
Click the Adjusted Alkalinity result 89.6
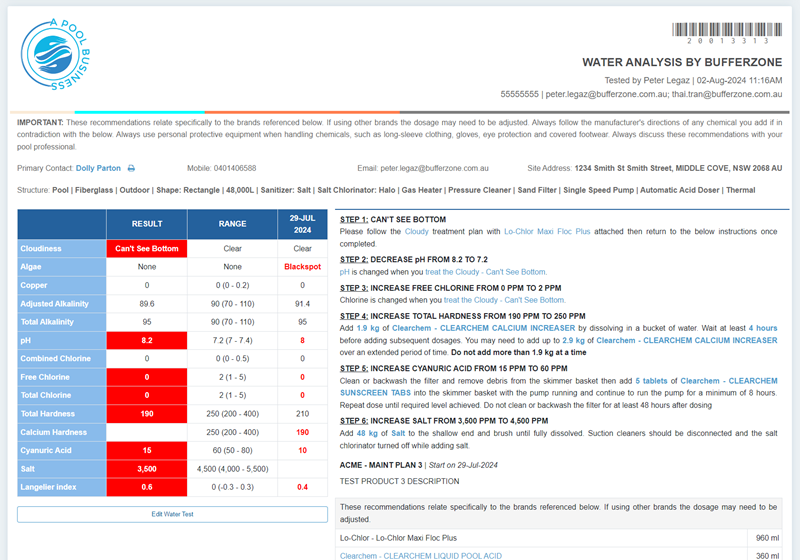[147, 304]
